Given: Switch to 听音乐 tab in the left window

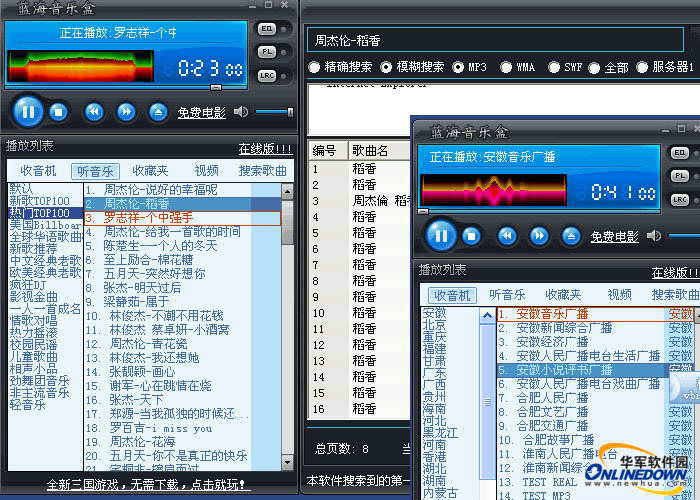Looking at the screenshot, I should [x=96, y=171].
